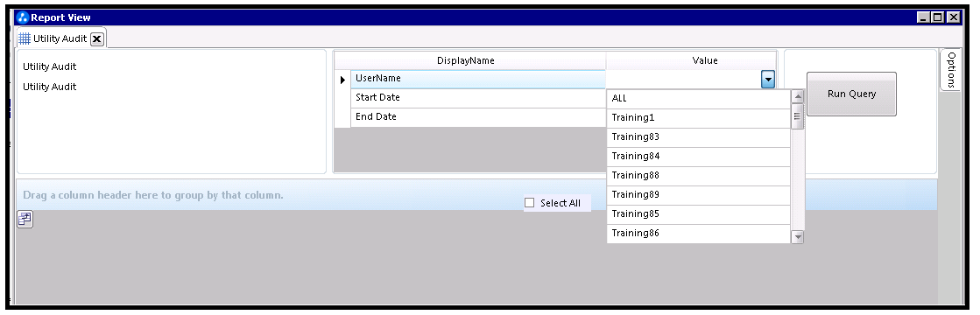Open the UserName value dropdown arrow
The width and height of the screenshot is (980, 315).
[768, 80]
